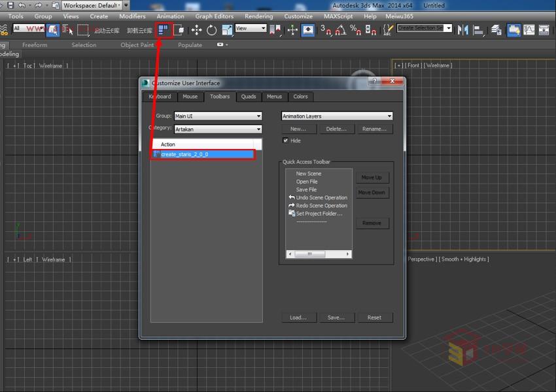This screenshot has width=556, height=392.
Task: Click the Load... button
Action: (x=298, y=318)
